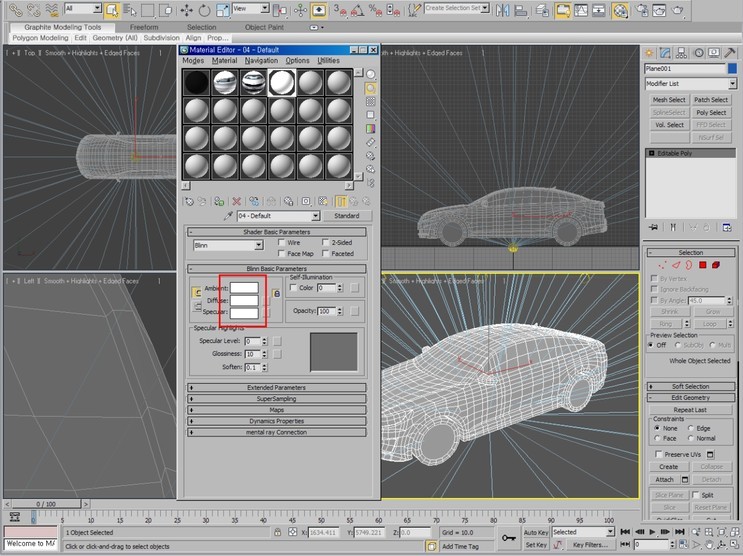
Task: Open the Material Editor Modes menu
Action: point(193,61)
